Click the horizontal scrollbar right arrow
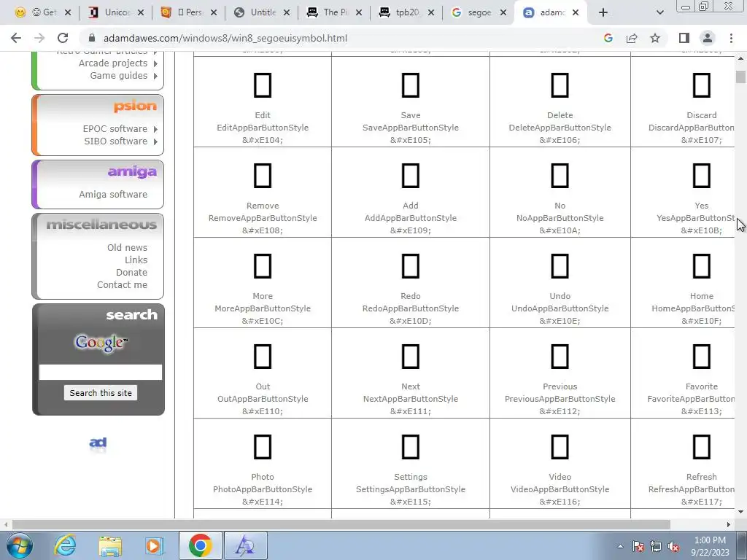747x560 pixels. [729, 524]
